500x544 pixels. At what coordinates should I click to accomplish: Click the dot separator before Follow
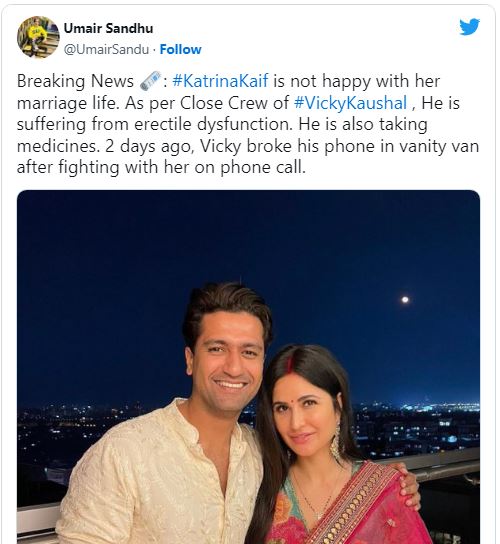click(x=154, y=50)
